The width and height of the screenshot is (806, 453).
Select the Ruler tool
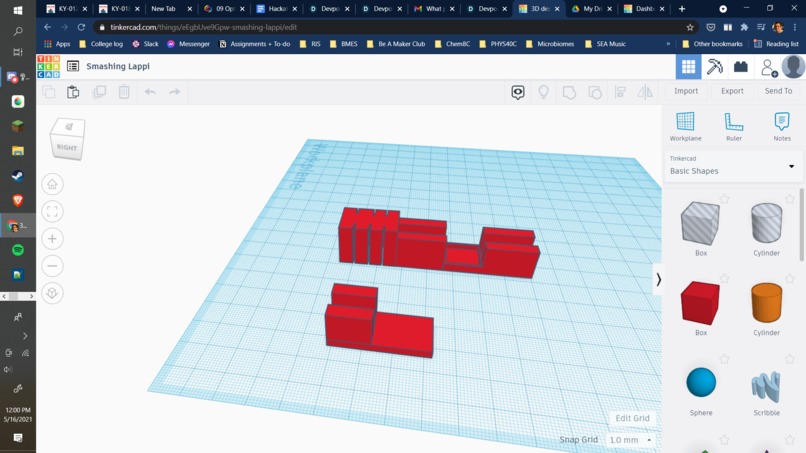coord(734,126)
